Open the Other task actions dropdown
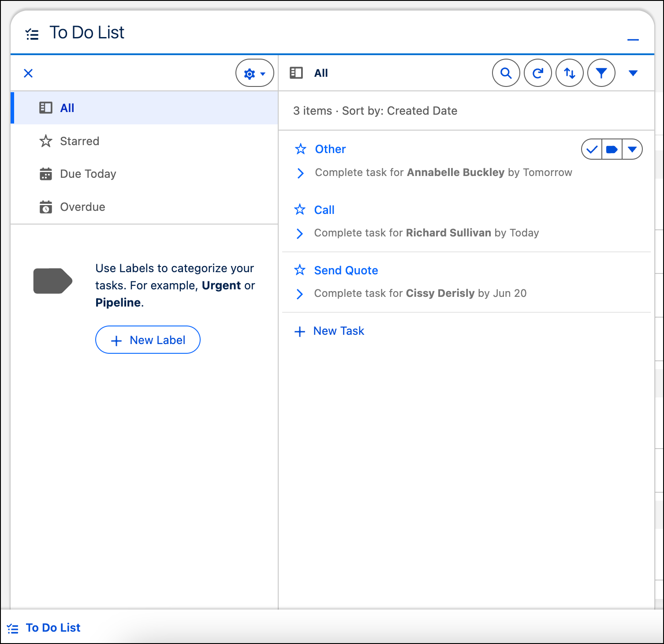Screen dimensions: 664x644 click(x=632, y=150)
